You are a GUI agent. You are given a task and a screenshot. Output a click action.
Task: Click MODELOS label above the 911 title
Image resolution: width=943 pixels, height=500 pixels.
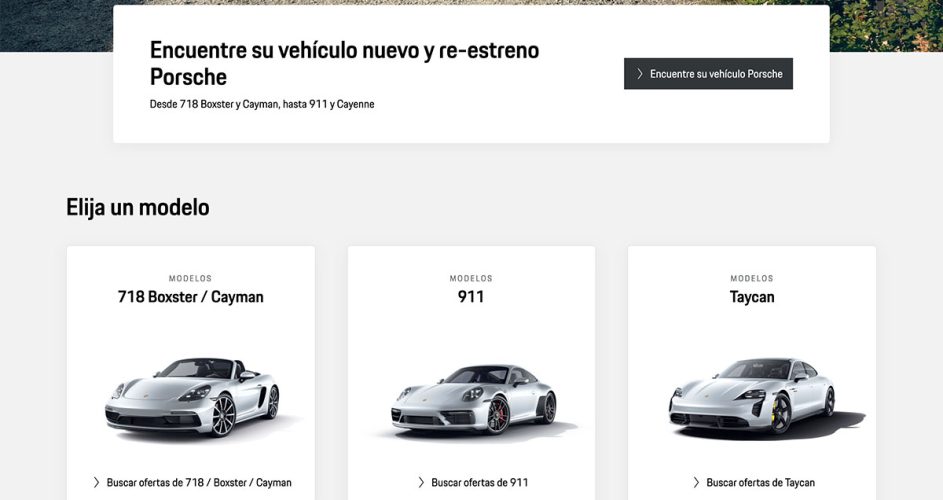tap(471, 279)
